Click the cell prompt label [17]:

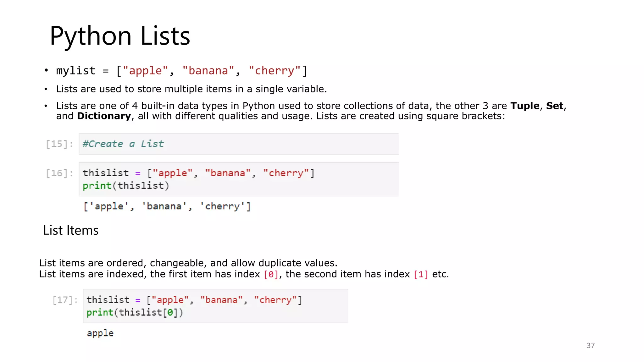point(65,300)
